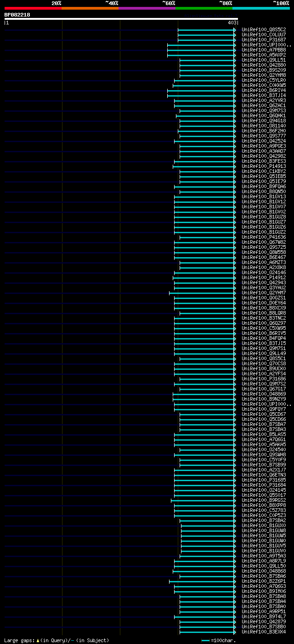The width and height of the screenshot is (294, 644).
Task: Select hit UniRef100_Q9LL51
Action: [x=264, y=60]
